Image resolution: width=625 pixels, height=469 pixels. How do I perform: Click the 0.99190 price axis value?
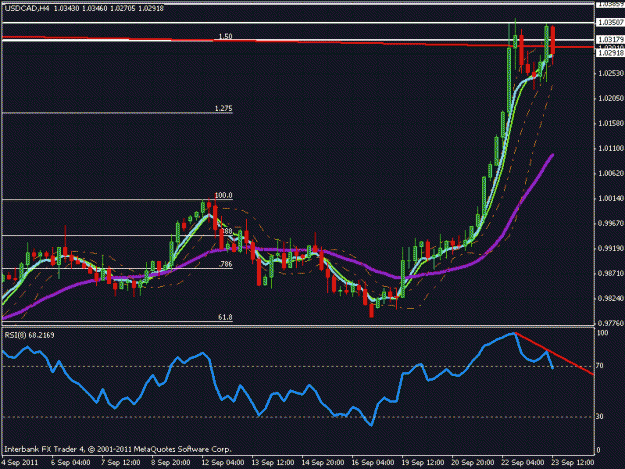coord(611,248)
